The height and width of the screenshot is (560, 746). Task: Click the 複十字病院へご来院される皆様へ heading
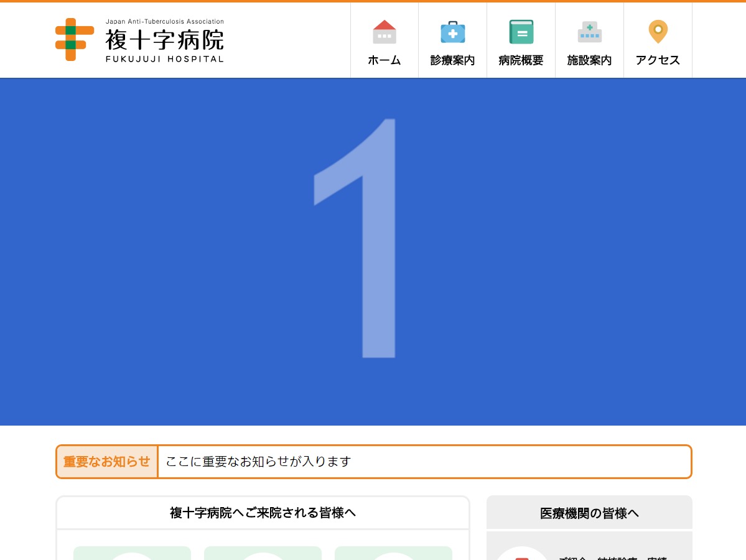[x=263, y=513]
